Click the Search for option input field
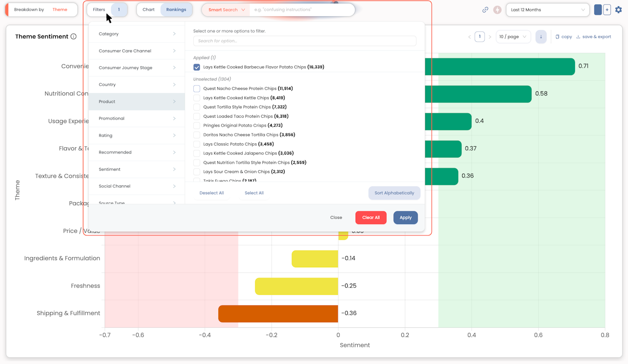628x364 pixels. (305, 41)
